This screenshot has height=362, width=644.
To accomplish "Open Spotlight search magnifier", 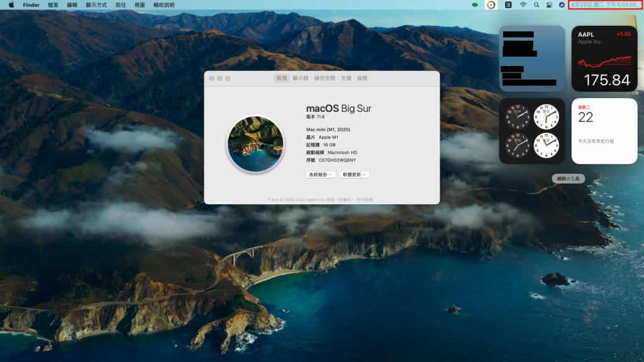I will [536, 5].
